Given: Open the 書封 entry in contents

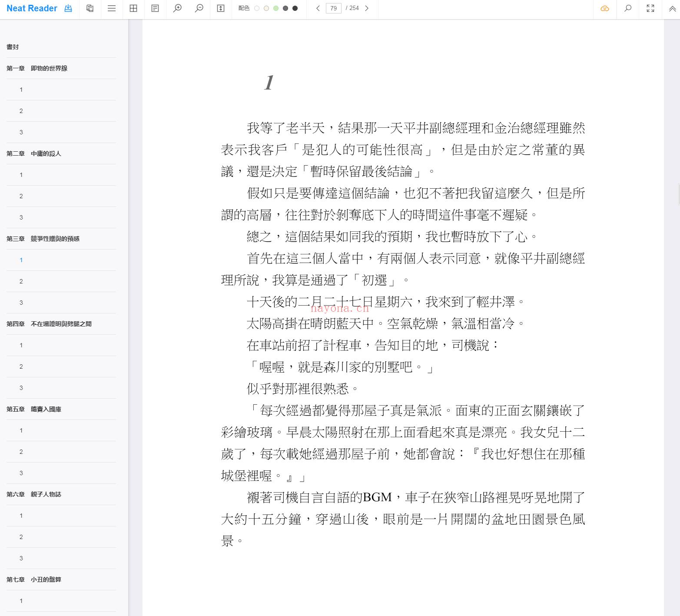Looking at the screenshot, I should (x=61, y=47).
